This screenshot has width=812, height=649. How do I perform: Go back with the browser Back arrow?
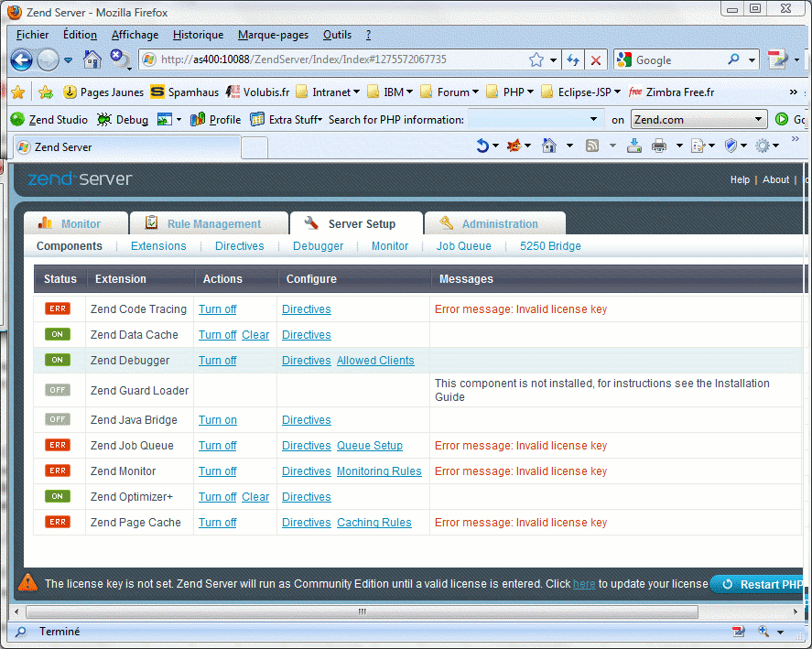(21, 60)
